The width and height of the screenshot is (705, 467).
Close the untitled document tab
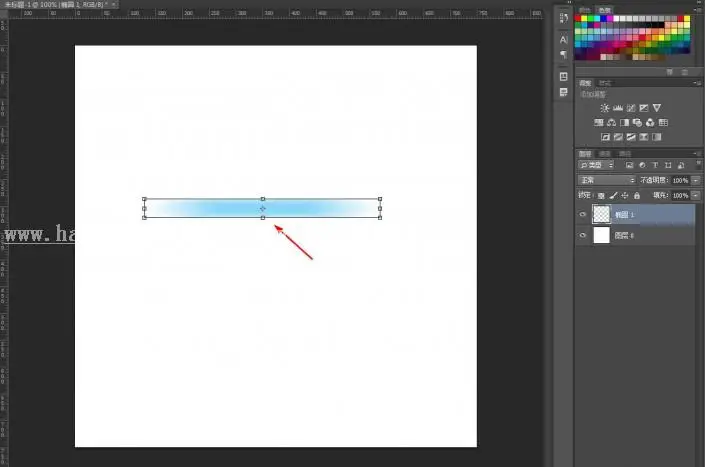point(114,4)
